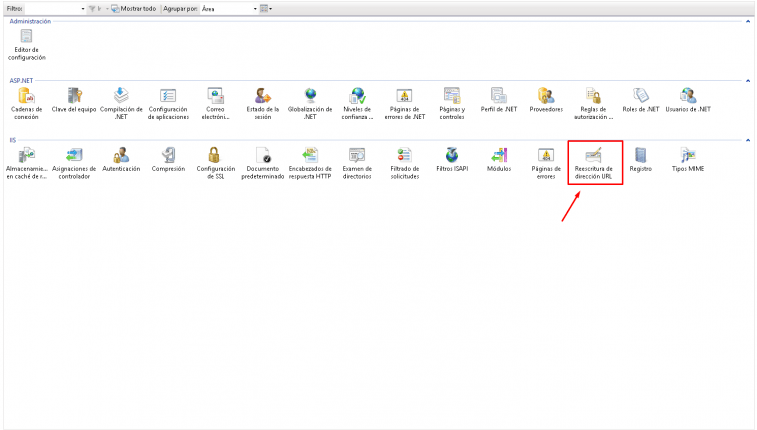Screen dimensions: 757x430
Task: Open Proveedores feature
Action: pos(546,100)
